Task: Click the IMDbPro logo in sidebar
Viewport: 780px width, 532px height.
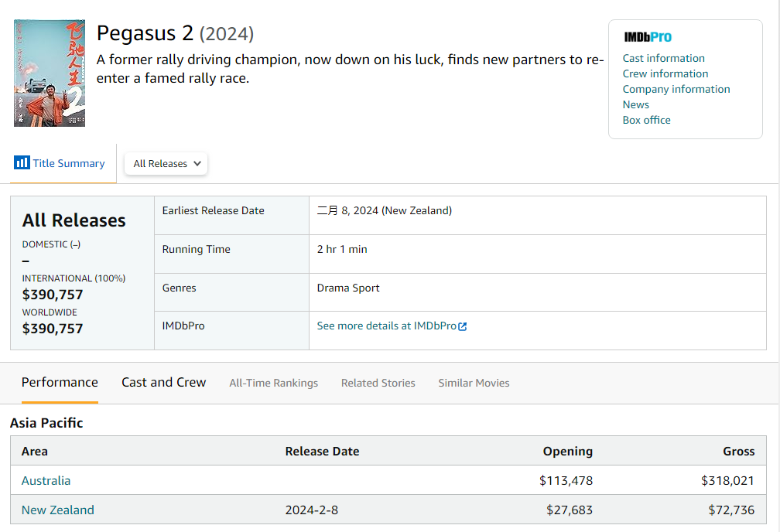Action: [x=647, y=37]
